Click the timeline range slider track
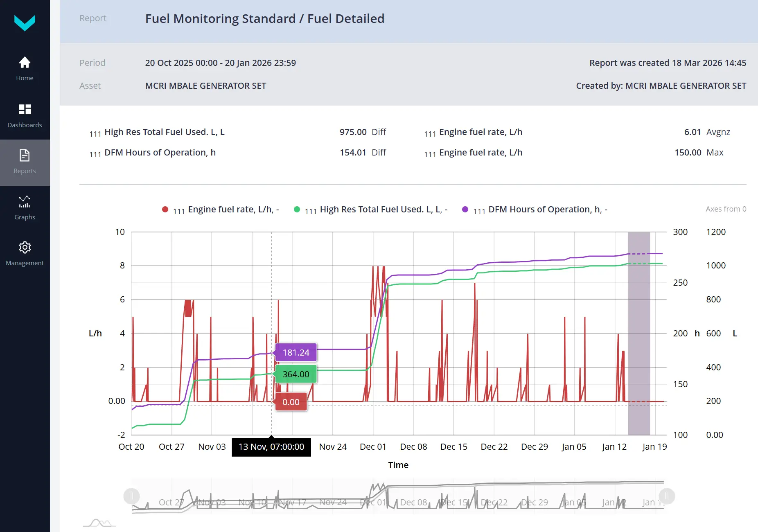 coord(399,496)
